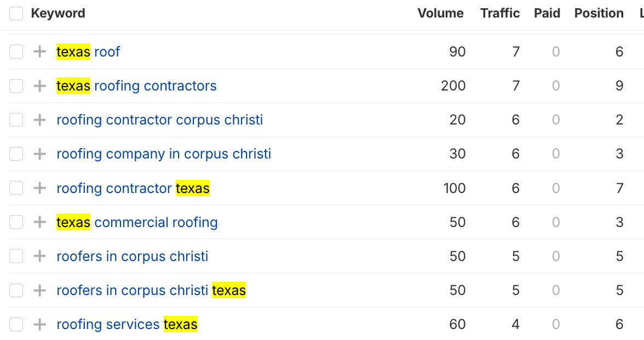Click the plus icon beside roofers in corpus christi

[x=39, y=256]
